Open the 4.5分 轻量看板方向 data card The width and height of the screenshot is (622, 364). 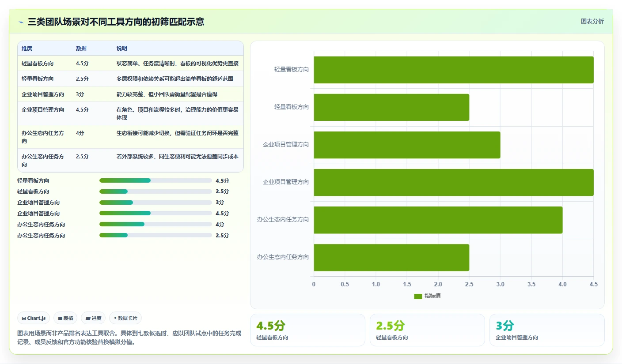click(307, 330)
